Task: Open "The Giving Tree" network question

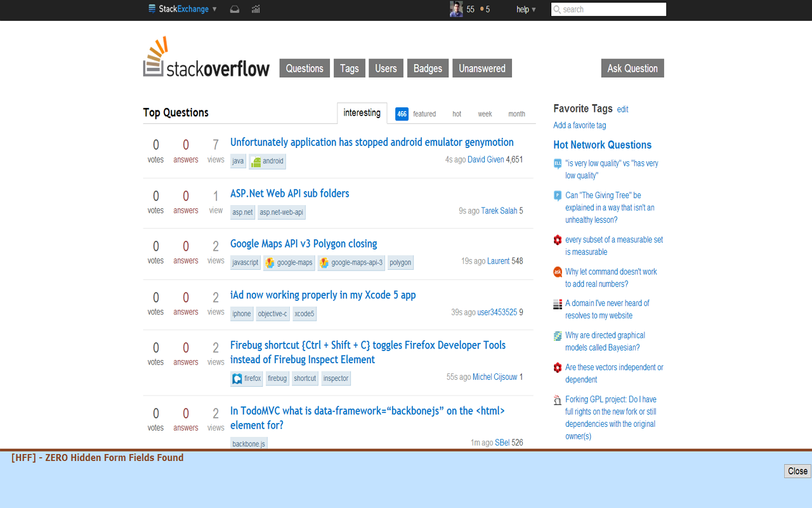Action: pos(610,208)
